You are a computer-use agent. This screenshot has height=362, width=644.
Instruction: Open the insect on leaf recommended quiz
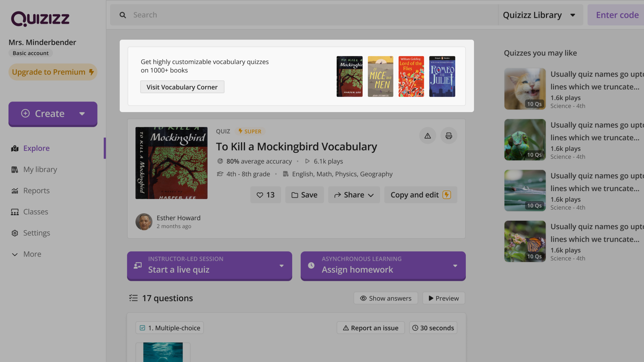pyautogui.click(x=525, y=191)
